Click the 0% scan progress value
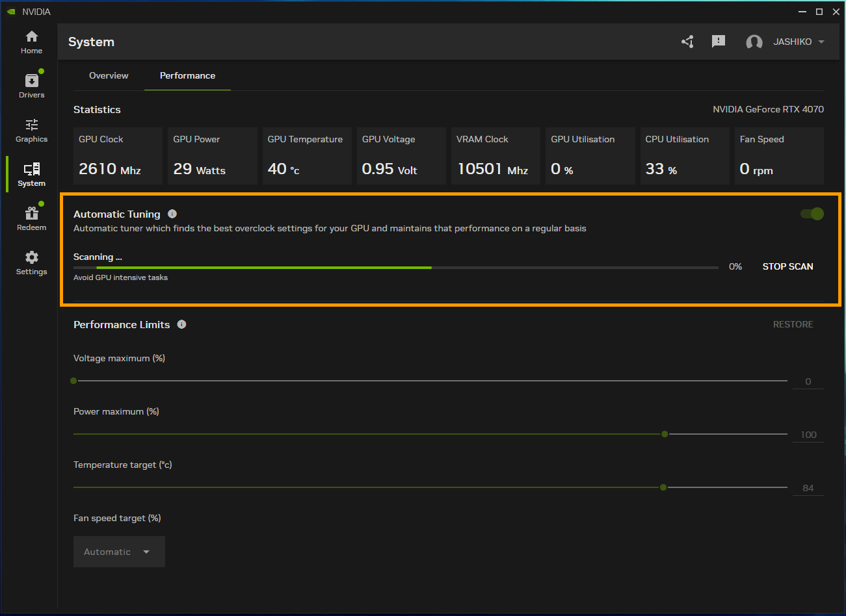 coord(735,266)
